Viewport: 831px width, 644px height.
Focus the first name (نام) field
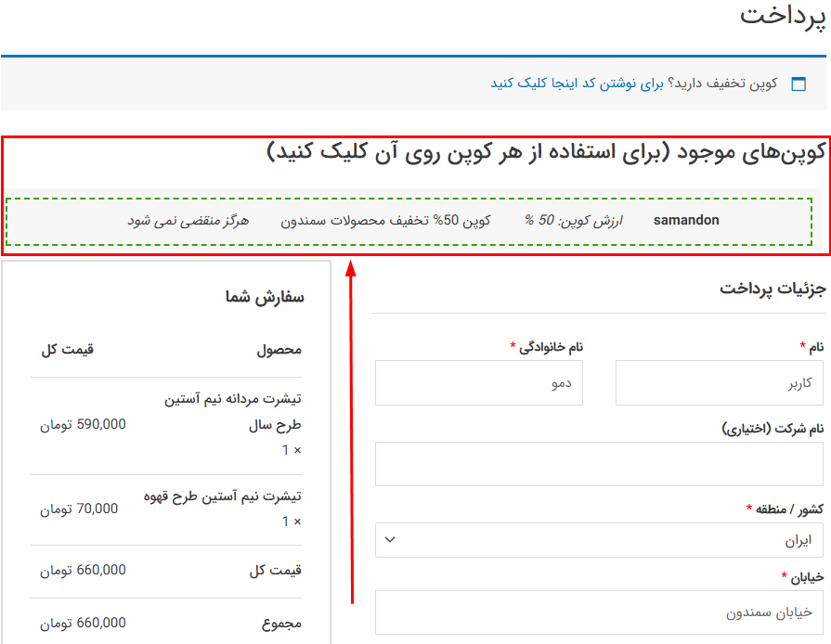(719, 382)
